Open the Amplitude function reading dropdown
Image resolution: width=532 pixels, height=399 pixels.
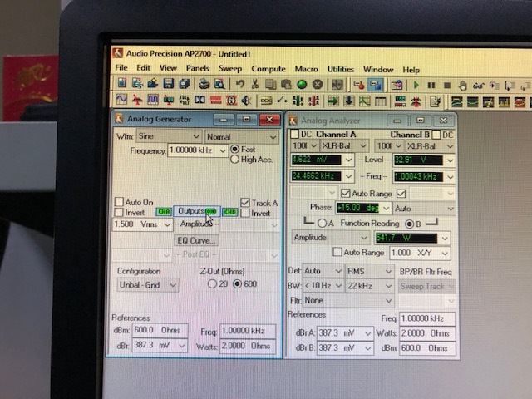[331, 238]
